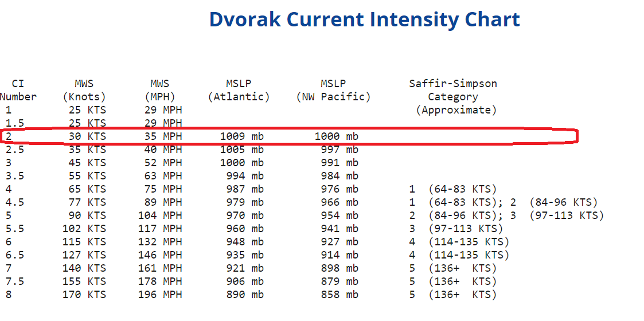Click the 127 KTS value
Screen dimensions: 644x321
84,255
